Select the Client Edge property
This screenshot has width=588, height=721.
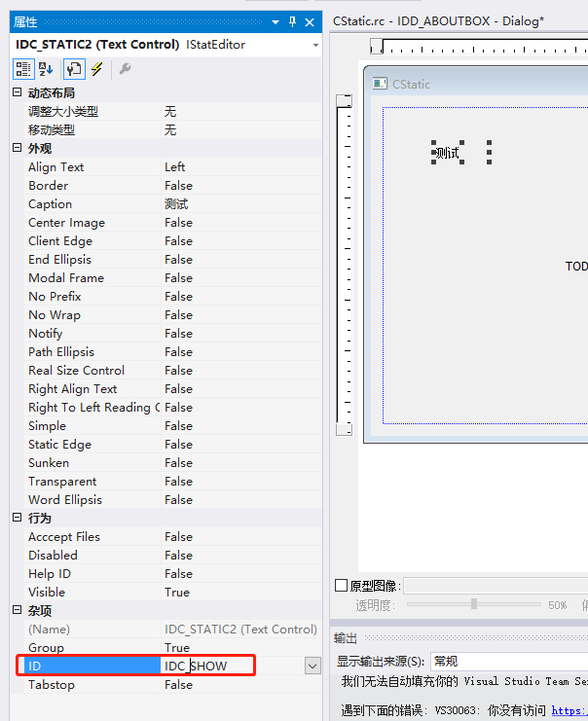coord(173,241)
